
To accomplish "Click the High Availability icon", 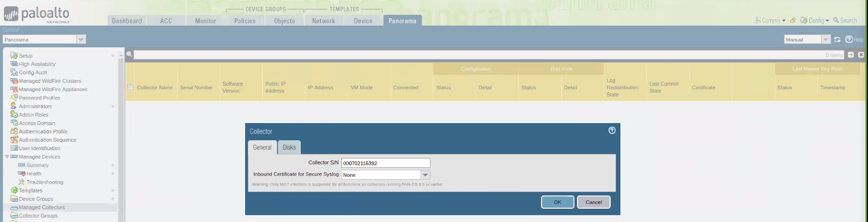I will click(14, 64).
